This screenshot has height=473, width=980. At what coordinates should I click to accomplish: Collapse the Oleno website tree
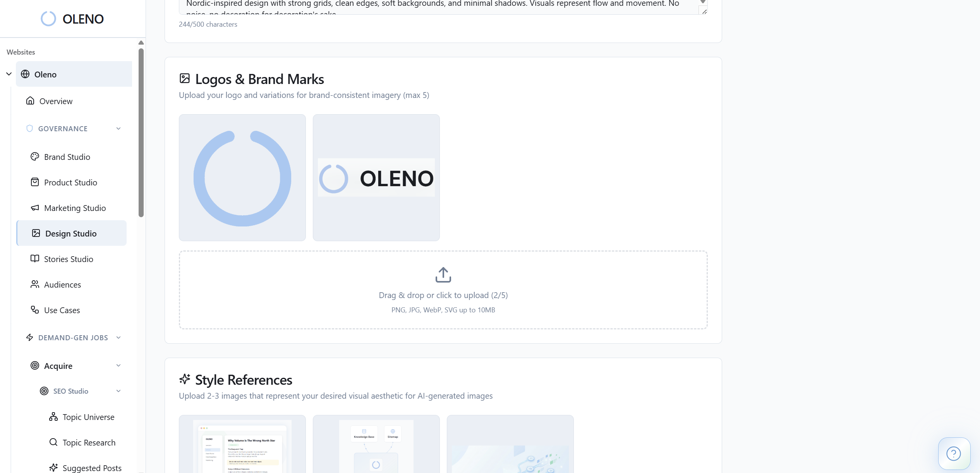pos(9,74)
